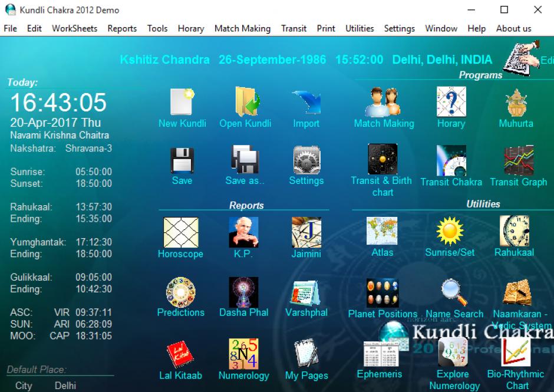
Task: Open the Help menu
Action: pyautogui.click(x=477, y=28)
